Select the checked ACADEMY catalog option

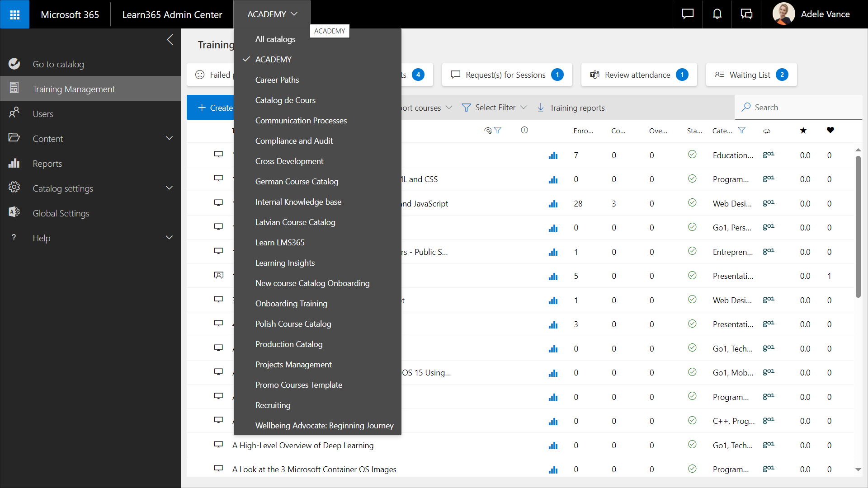click(273, 60)
